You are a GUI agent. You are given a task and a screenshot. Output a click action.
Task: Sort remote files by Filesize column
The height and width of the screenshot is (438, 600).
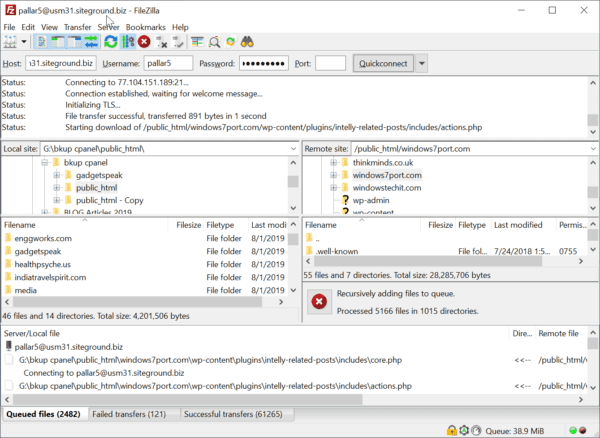coord(440,225)
